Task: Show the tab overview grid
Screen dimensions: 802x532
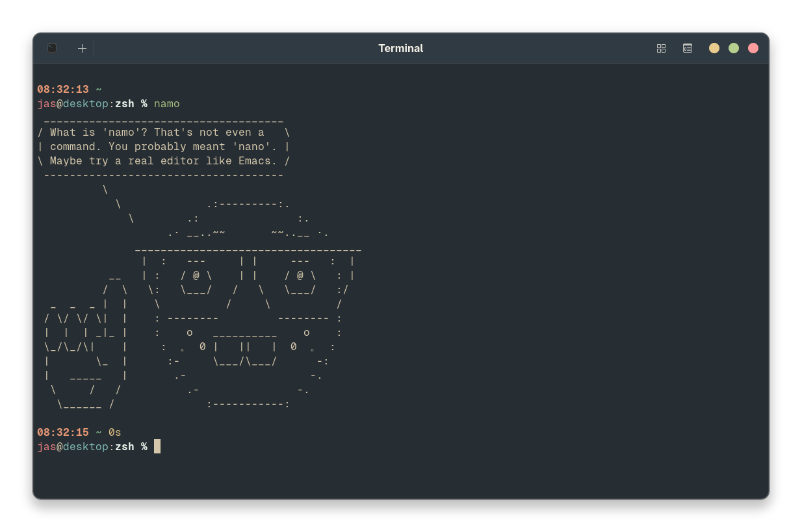Action: [x=661, y=48]
